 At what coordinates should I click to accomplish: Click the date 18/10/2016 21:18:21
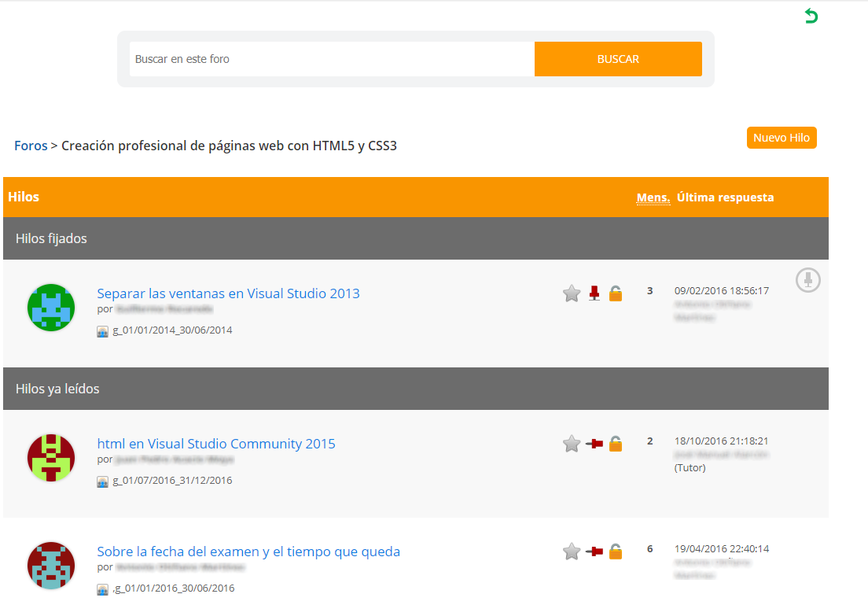coord(721,441)
